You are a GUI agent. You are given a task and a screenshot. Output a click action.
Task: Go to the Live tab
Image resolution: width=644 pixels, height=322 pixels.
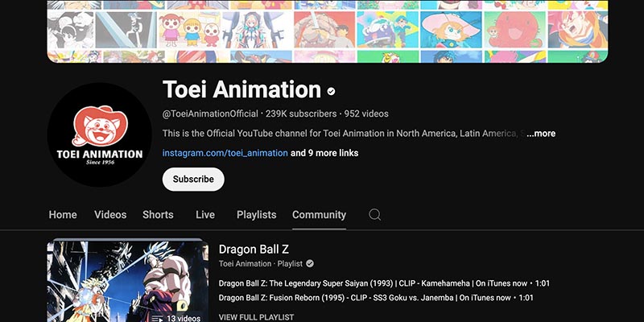(x=205, y=215)
